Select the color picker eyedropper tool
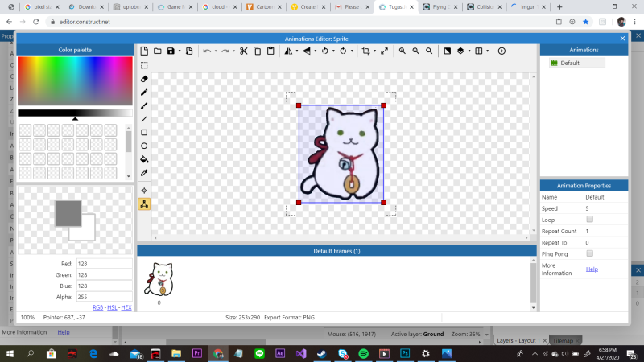The image size is (644, 362). click(x=144, y=173)
